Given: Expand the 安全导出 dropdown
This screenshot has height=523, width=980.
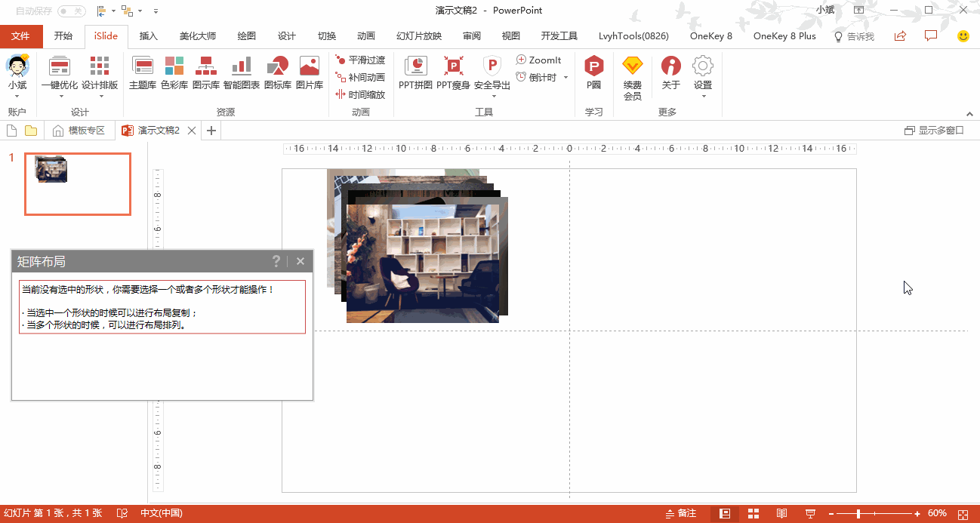Looking at the screenshot, I should (x=492, y=96).
